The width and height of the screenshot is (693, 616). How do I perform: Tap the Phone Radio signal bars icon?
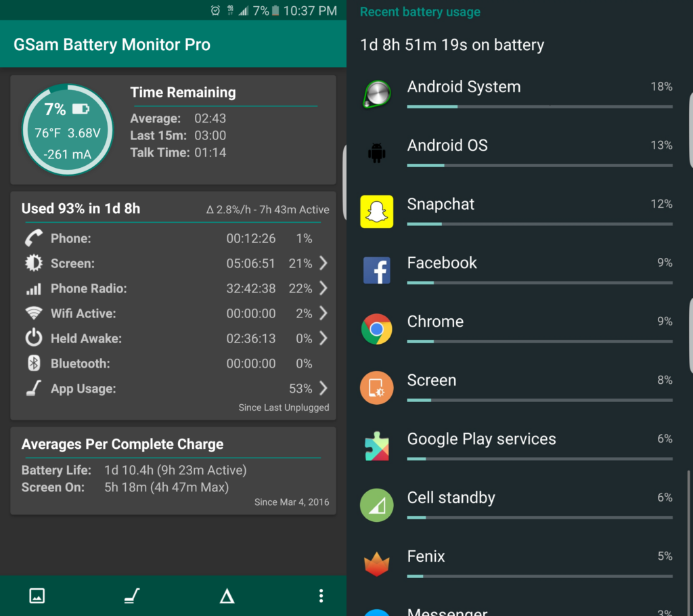pyautogui.click(x=34, y=289)
